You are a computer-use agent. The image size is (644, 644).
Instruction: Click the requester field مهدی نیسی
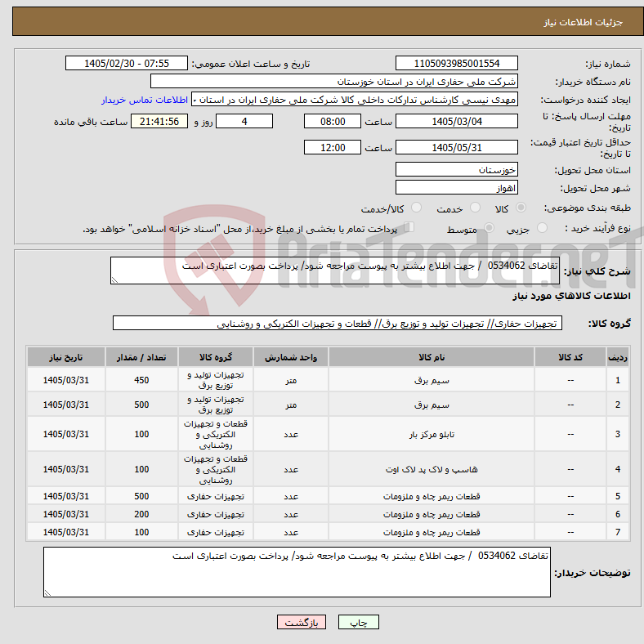pos(355,100)
